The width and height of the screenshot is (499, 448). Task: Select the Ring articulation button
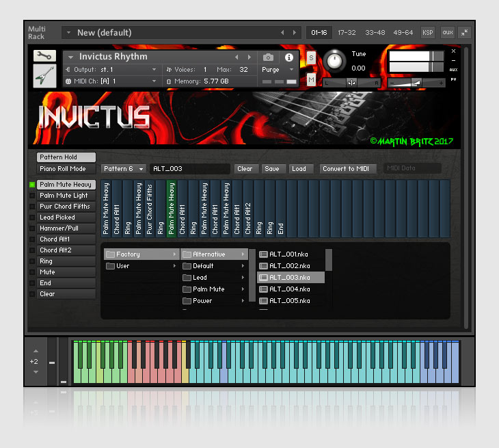(x=66, y=261)
